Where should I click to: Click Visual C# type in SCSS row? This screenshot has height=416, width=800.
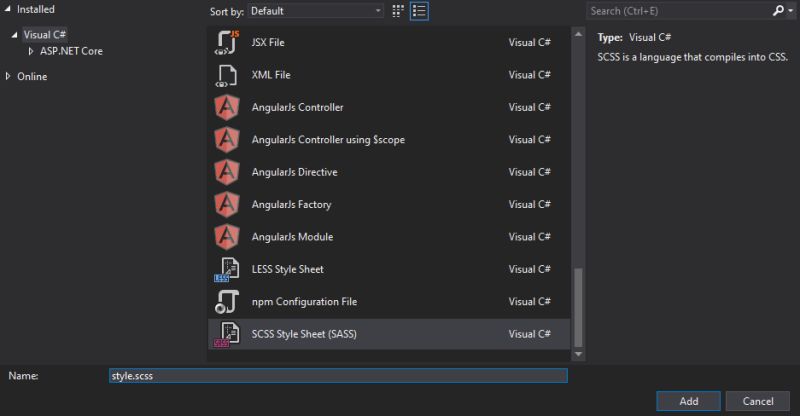click(x=530, y=334)
